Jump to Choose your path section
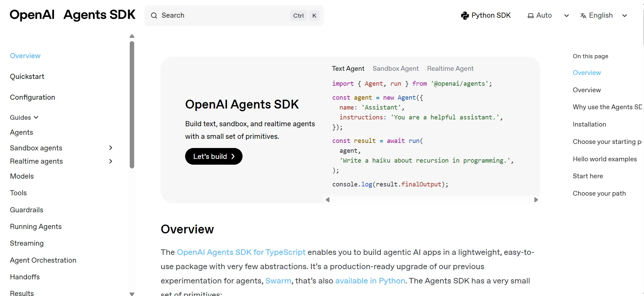 tap(599, 193)
